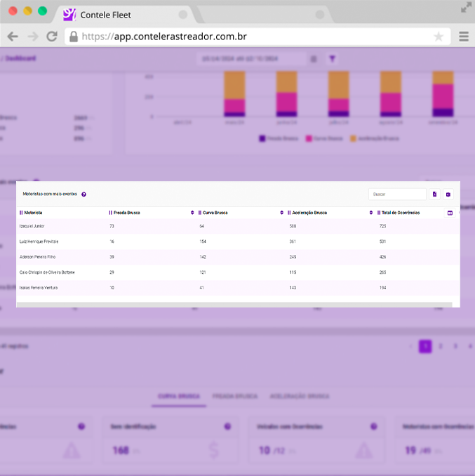The height and width of the screenshot is (476, 475).
Task: Click drag handle of Motorista column
Action: [x=21, y=213]
